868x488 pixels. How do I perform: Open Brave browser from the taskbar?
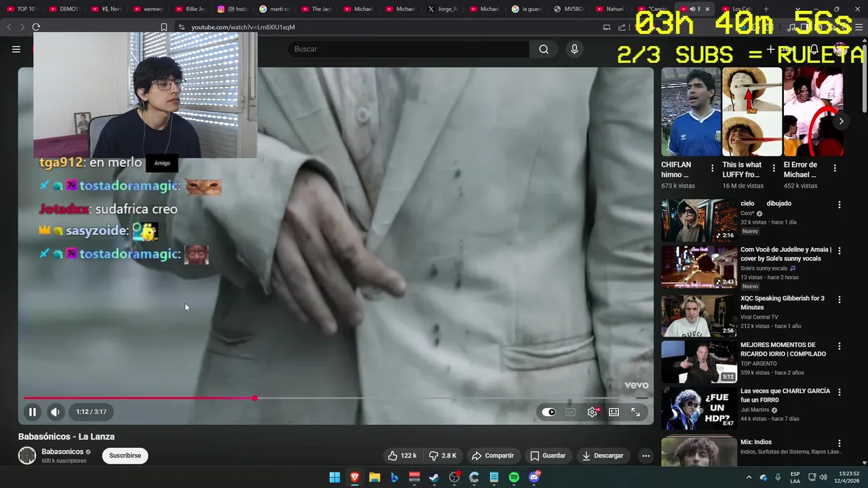(355, 477)
